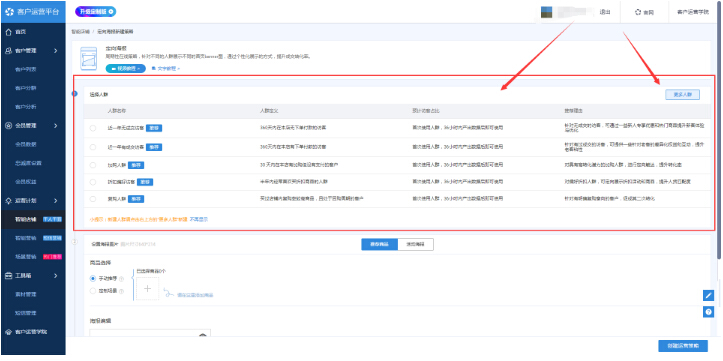Expand the 客户管理 sidebar chevron
This screenshot has width=723, height=361.
point(55,51)
